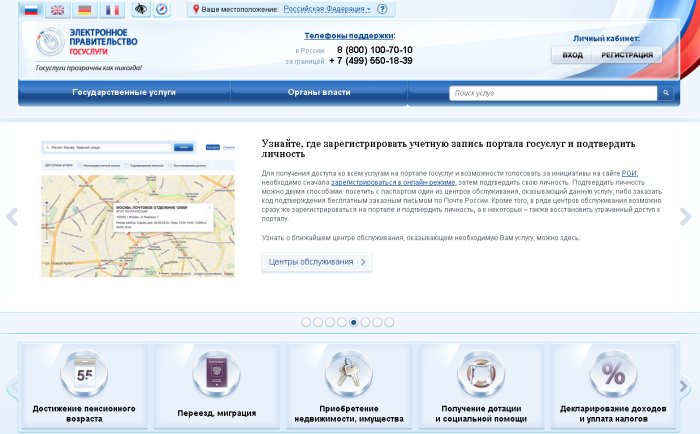Click phone number + 7 (499) 550-18-39
This screenshot has height=434, width=700.
(371, 61)
